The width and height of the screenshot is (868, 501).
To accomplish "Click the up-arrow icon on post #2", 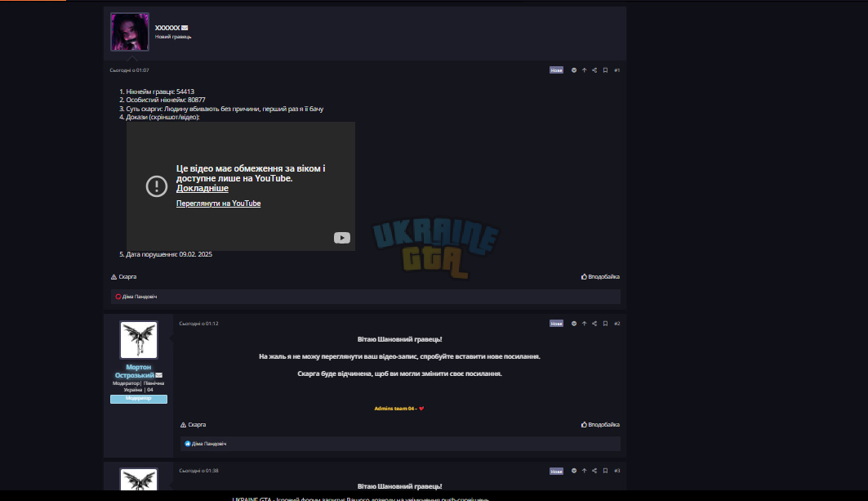I will (584, 324).
